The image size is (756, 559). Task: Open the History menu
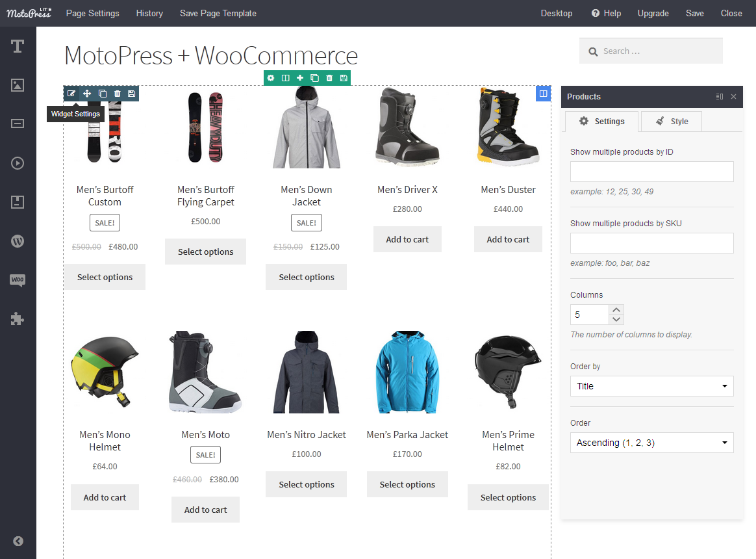tap(149, 13)
